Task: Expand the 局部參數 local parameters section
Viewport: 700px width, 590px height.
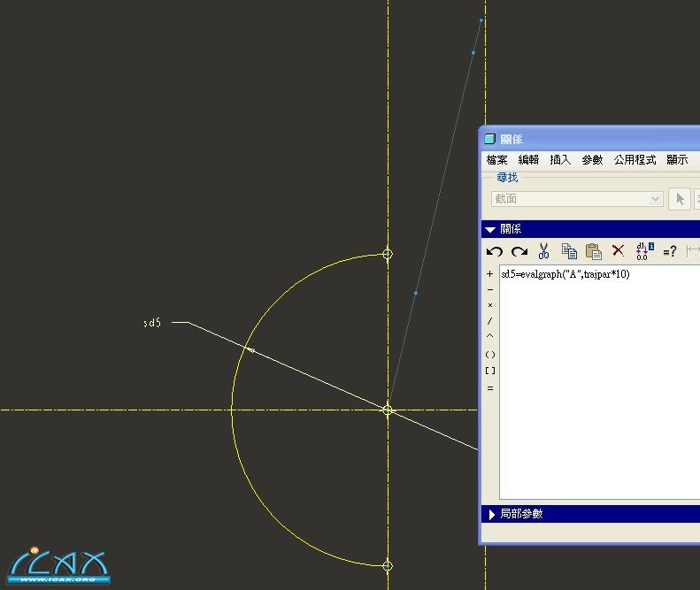Action: (x=493, y=514)
